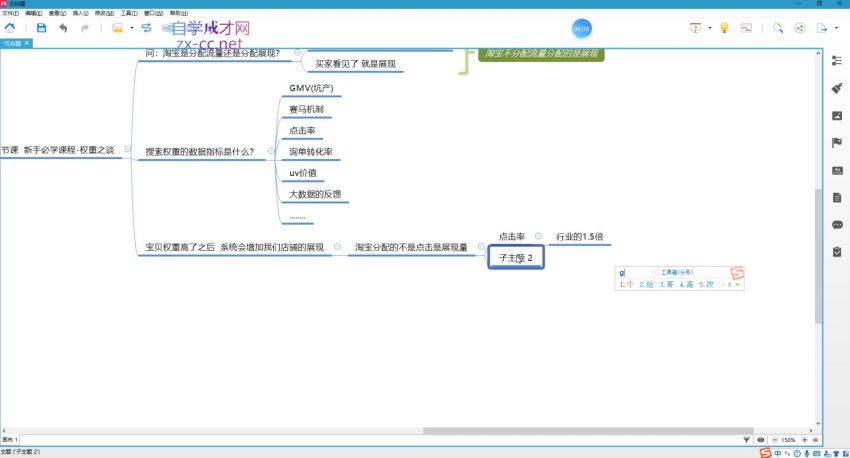
Task: Choose IME candidate 5.改
Action: [x=706, y=285]
